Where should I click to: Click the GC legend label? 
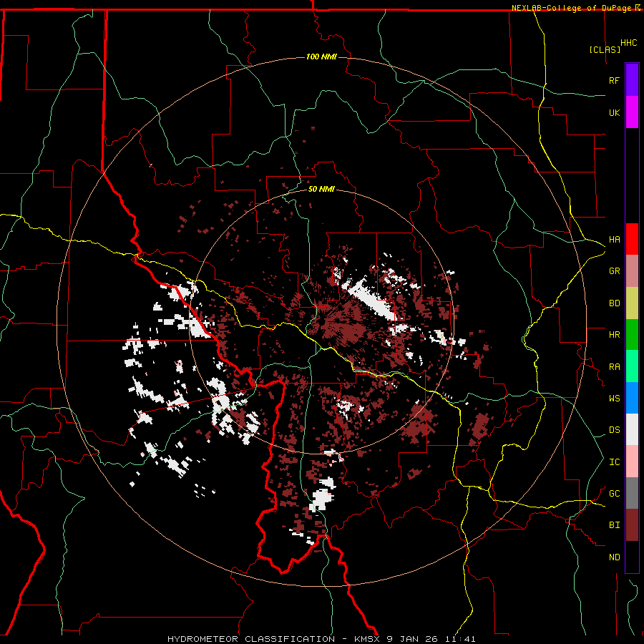point(614,494)
